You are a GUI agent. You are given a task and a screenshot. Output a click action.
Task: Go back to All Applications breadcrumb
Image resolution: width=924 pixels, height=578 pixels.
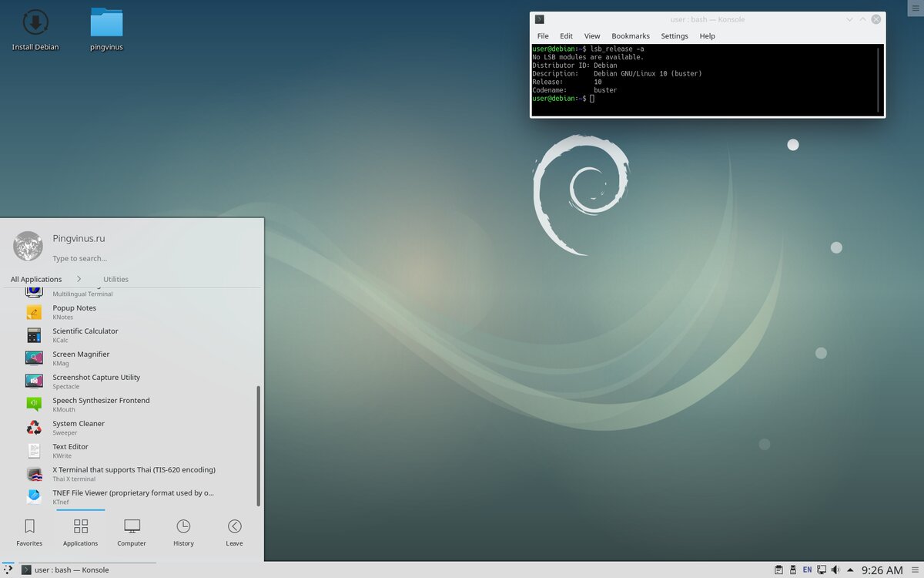[36, 279]
